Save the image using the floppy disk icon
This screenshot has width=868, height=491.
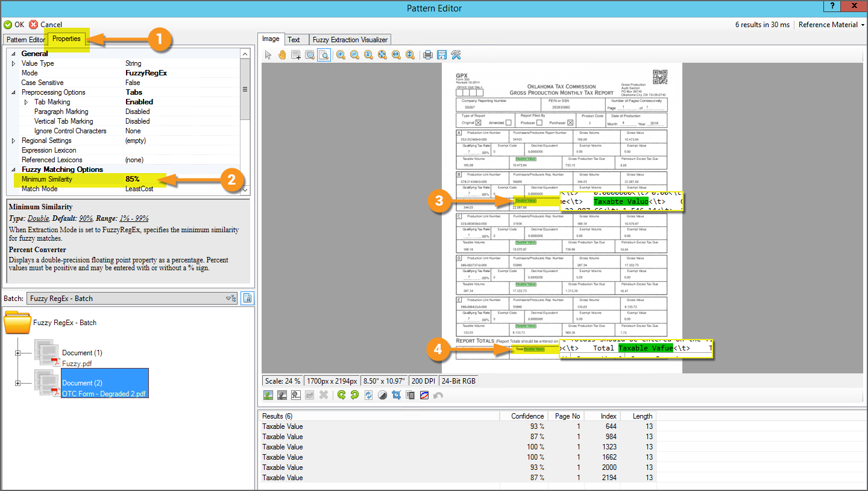tap(442, 55)
